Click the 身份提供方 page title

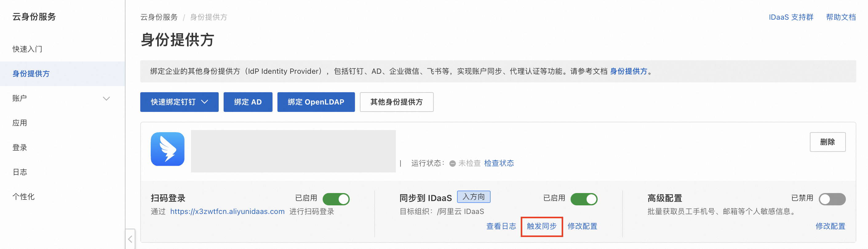177,40
